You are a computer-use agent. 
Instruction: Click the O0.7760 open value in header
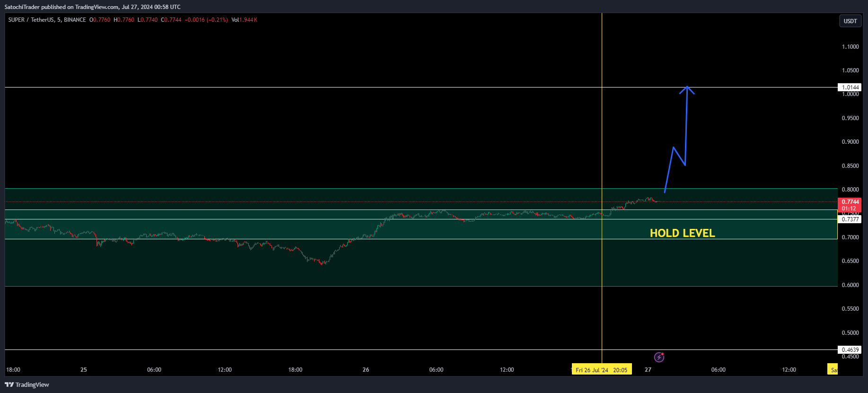(x=100, y=20)
